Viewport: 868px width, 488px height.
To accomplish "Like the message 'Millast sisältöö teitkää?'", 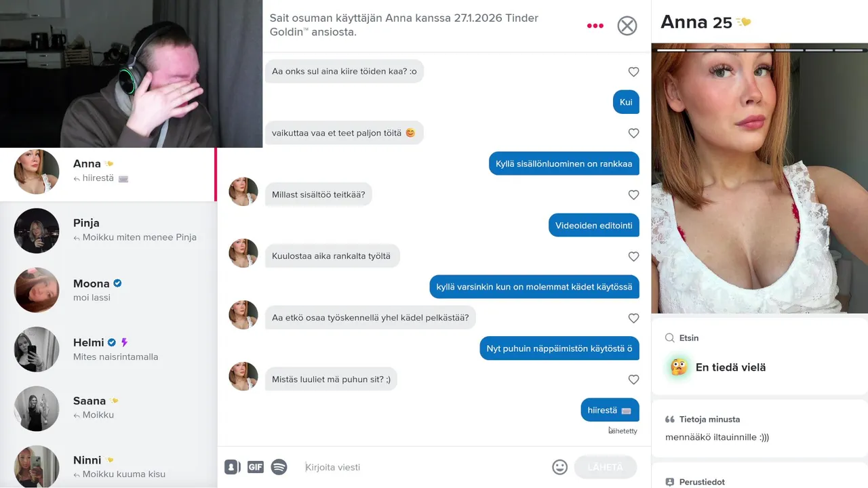I will click(x=633, y=195).
